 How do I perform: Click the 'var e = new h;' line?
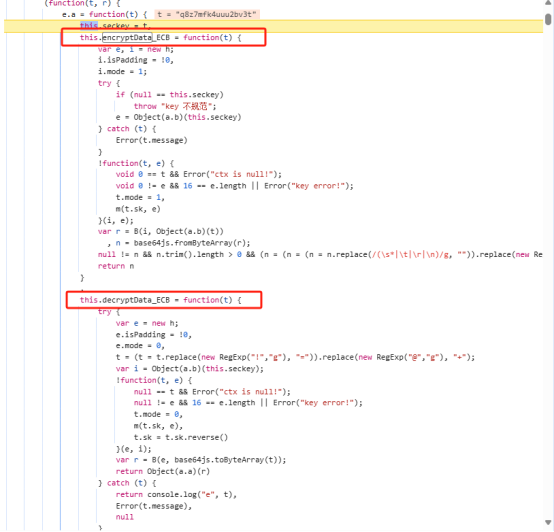click(x=147, y=323)
